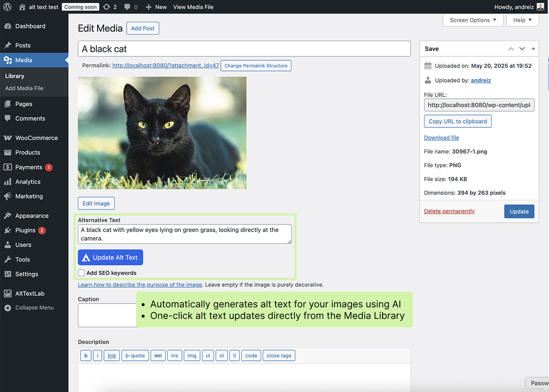The width and height of the screenshot is (549, 392).
Task: Click the Collapse Menu arrow icon
Action: click(8, 308)
